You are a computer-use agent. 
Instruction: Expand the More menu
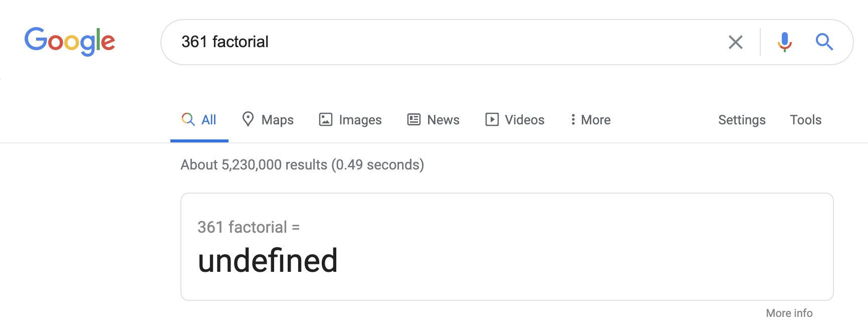(x=590, y=120)
